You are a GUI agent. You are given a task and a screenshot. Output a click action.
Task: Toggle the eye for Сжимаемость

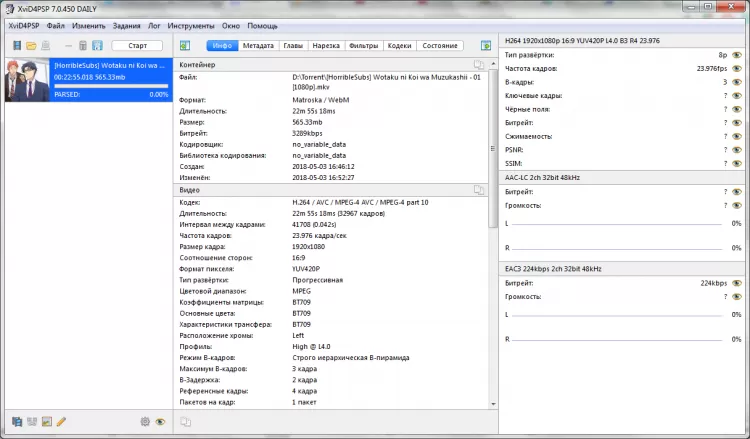[737, 136]
